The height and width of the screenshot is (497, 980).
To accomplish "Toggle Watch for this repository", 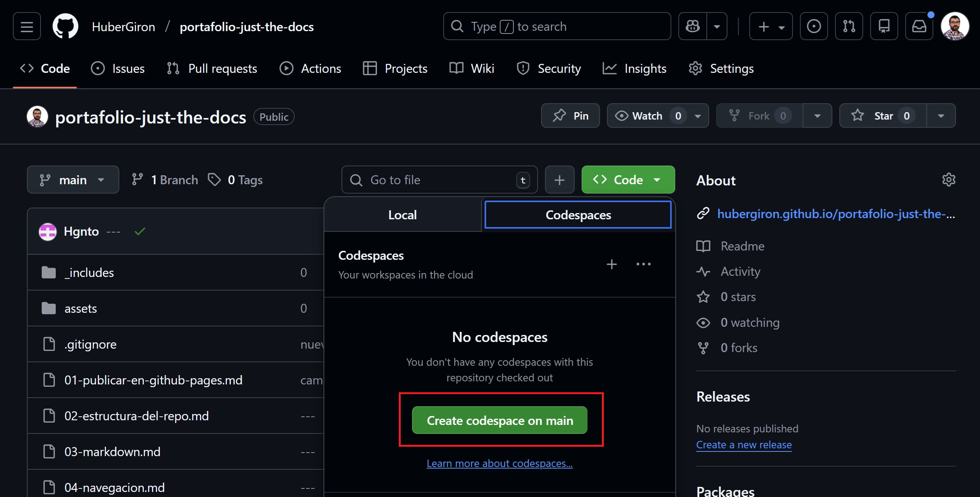I will click(647, 116).
